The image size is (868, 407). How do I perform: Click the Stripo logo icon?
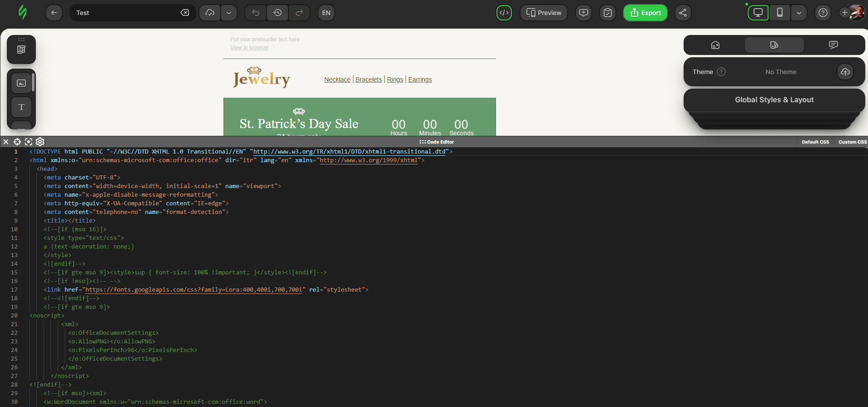(x=22, y=12)
